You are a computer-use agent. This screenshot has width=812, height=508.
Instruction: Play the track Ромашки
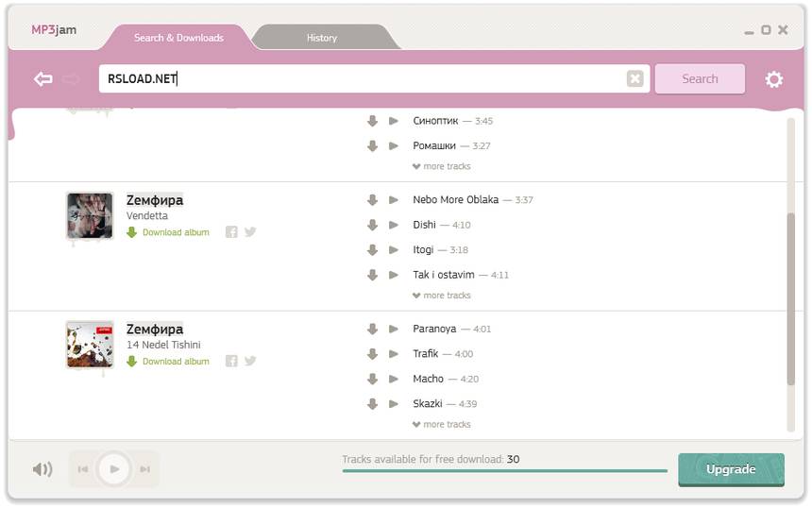[x=394, y=146]
